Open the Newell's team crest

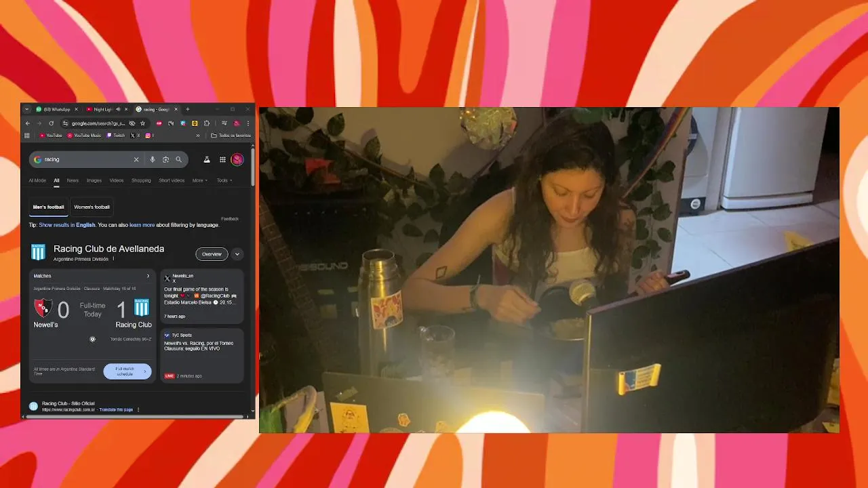point(43,308)
